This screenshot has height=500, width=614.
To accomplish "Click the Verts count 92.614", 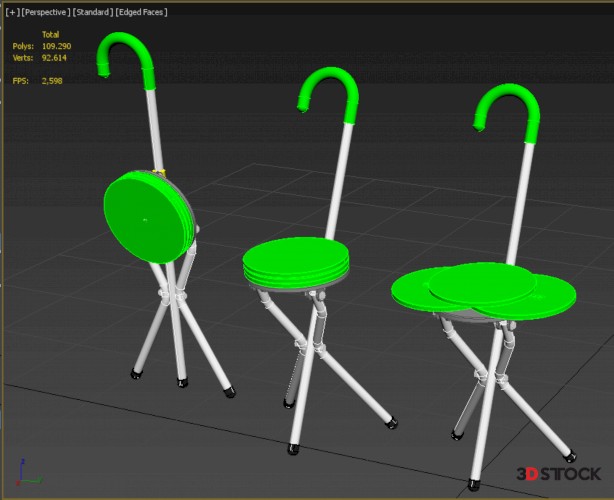I will (54, 58).
